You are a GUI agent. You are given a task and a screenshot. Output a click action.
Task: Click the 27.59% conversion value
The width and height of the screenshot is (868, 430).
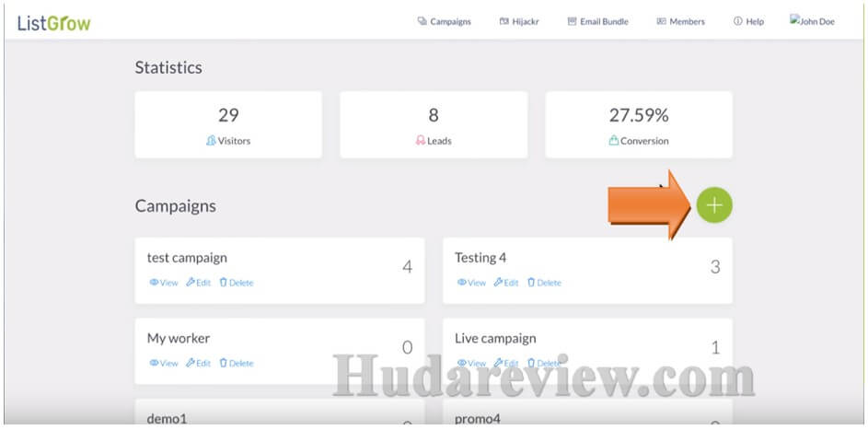pyautogui.click(x=639, y=115)
